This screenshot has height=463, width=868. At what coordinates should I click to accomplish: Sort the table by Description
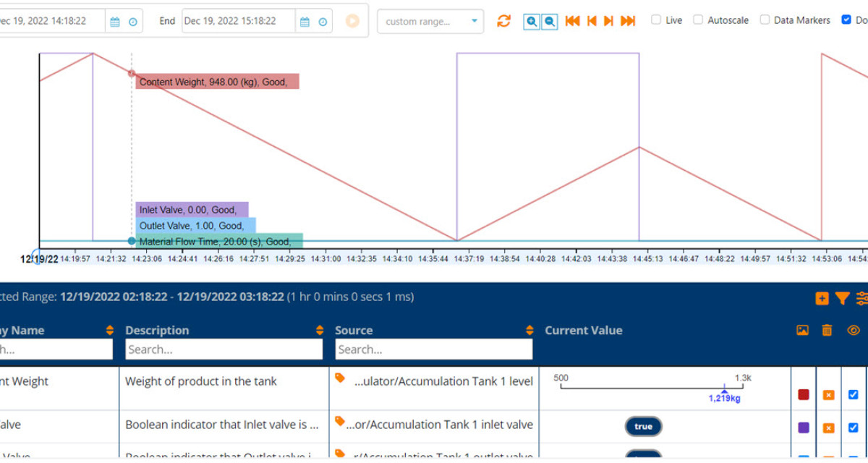(321, 330)
